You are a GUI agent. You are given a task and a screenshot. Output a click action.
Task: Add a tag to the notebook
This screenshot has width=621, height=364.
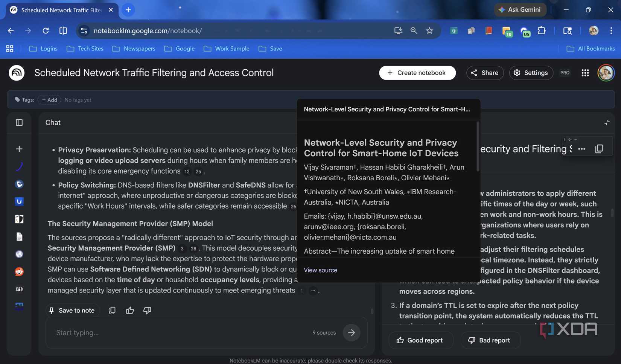[49, 100]
